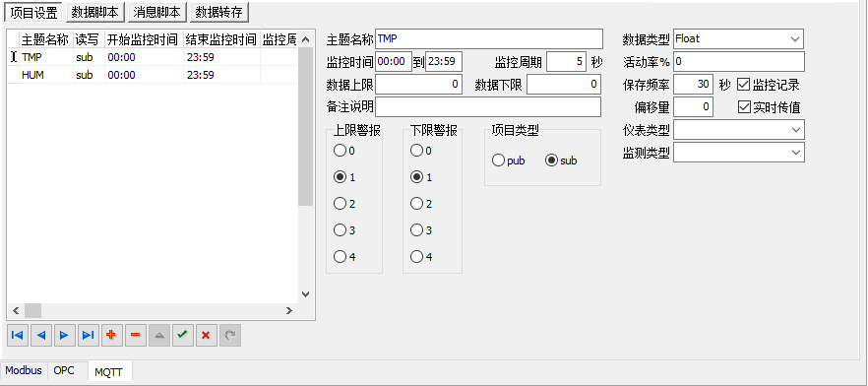
Task: Post changes with green checkmark
Action: (x=182, y=335)
